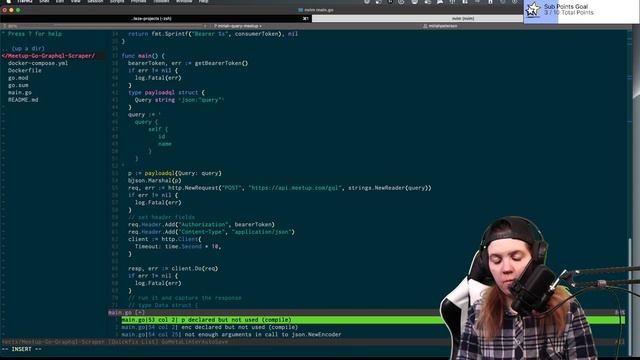This screenshot has width=640, height=360.
Task: Click the 'client := http.Client{' line
Action: tap(164, 239)
